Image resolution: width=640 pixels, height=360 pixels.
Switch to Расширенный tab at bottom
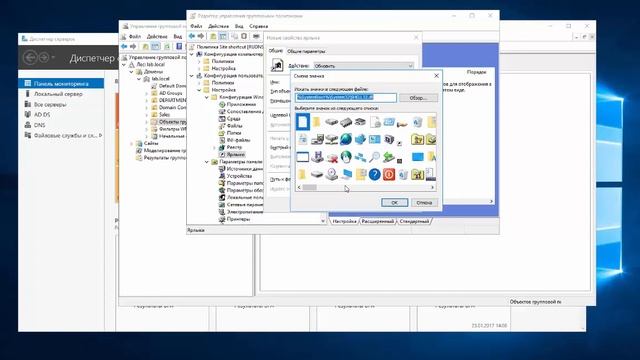[x=378, y=221]
